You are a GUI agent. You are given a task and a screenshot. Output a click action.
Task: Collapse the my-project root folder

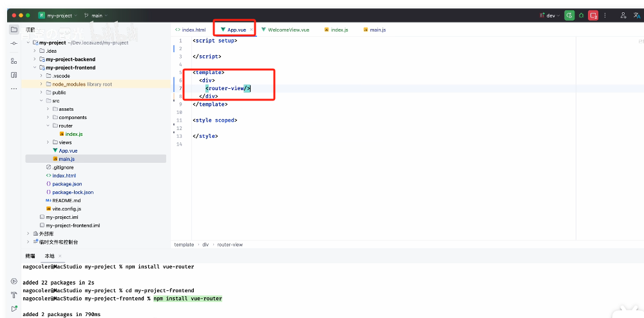28,42
